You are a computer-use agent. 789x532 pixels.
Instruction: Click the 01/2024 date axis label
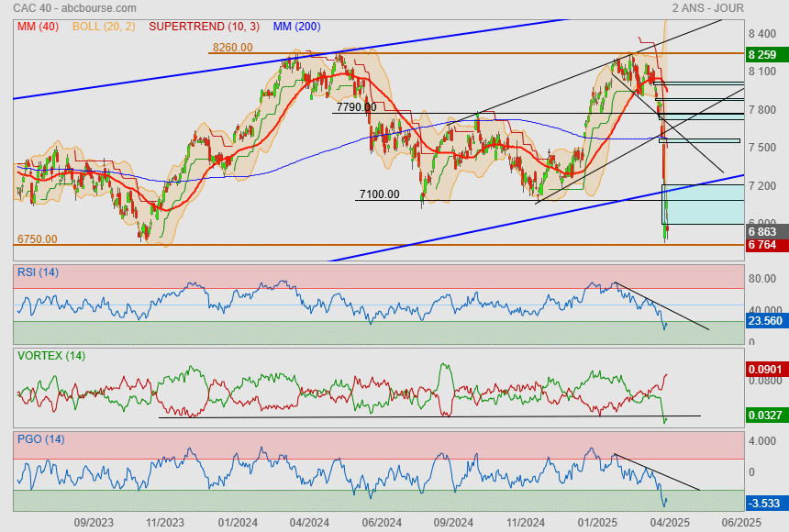tap(238, 523)
